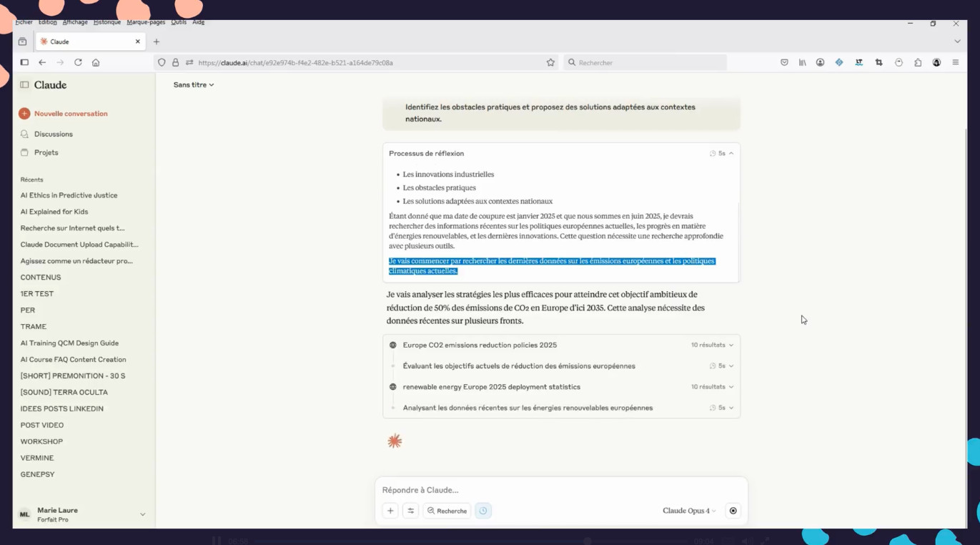Viewport: 980px width, 545px height.
Task: Click the browser forward arrow
Action: tap(60, 63)
